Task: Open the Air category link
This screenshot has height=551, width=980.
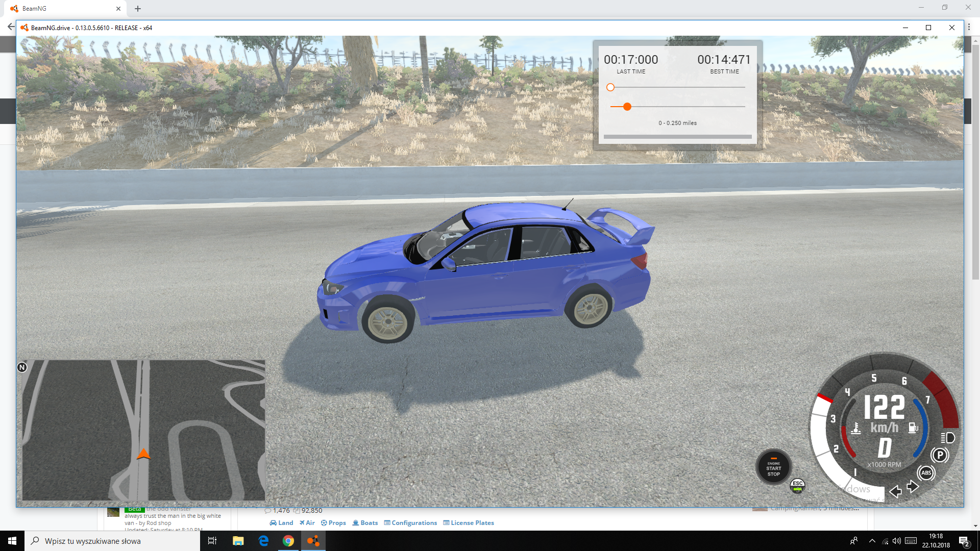Action: pos(307,523)
